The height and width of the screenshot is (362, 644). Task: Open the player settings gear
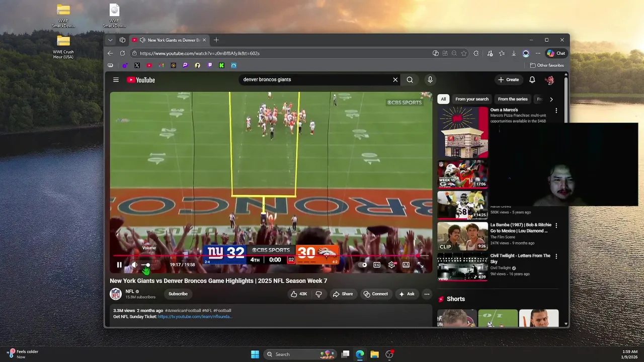tap(391, 265)
